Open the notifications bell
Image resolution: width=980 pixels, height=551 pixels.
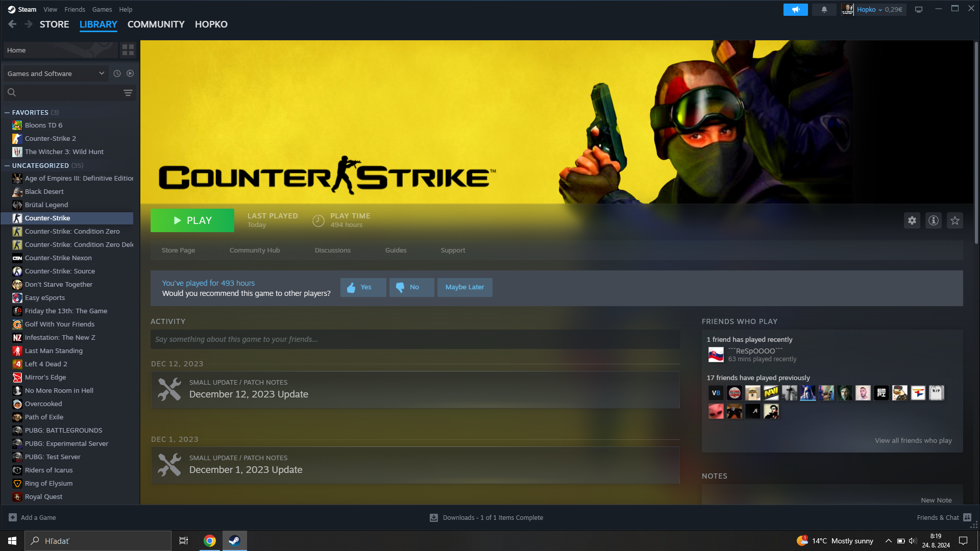(824, 9)
